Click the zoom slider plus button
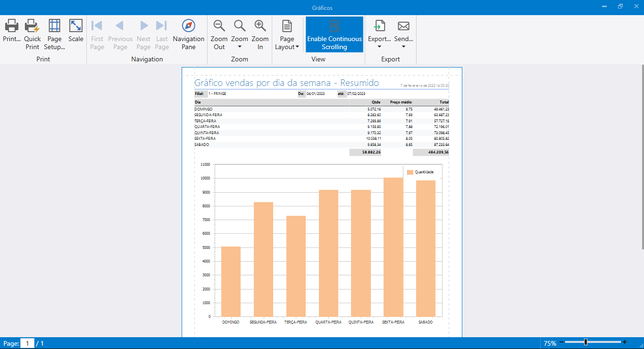Screen dimensions: 644x349 click(625, 342)
